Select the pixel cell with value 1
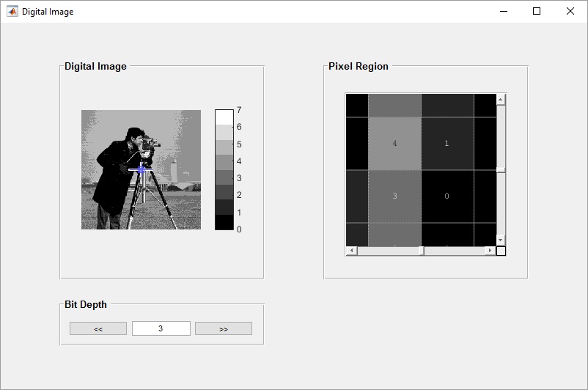 [447, 143]
